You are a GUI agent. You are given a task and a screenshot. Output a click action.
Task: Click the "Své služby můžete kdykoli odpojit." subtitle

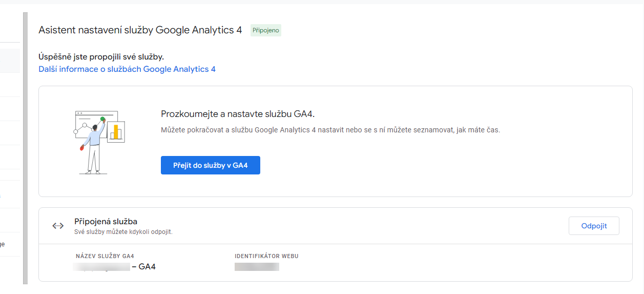123,232
